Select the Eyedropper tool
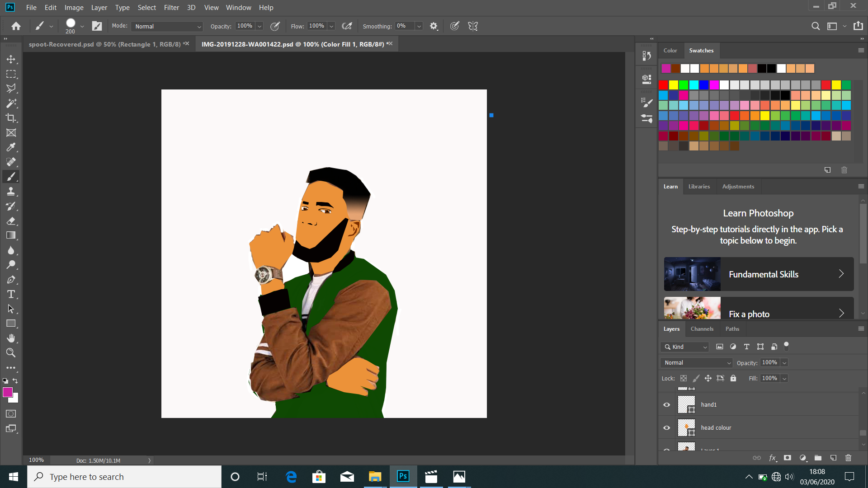Screen dimensions: 868x488 pos(11,147)
